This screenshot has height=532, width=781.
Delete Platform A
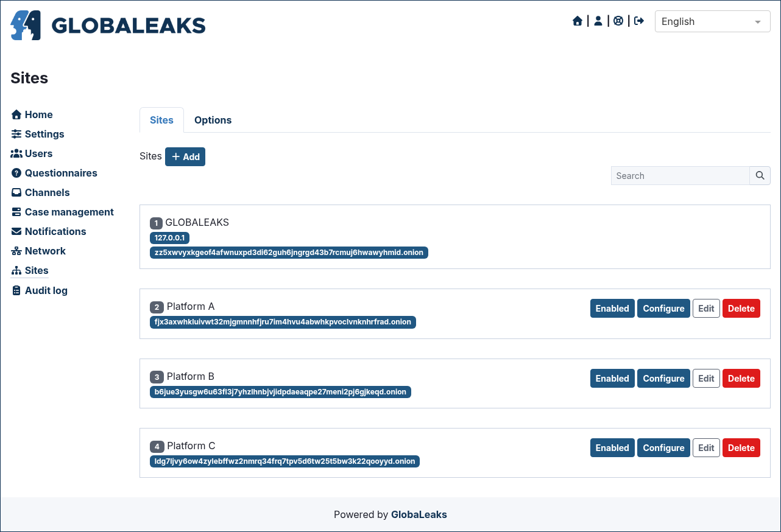pos(741,308)
